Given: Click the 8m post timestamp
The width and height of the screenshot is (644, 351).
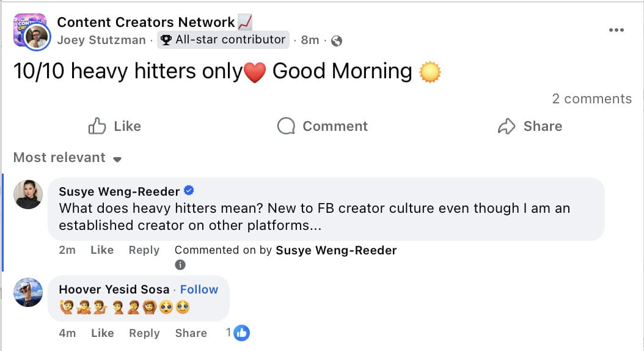Looking at the screenshot, I should click(310, 40).
